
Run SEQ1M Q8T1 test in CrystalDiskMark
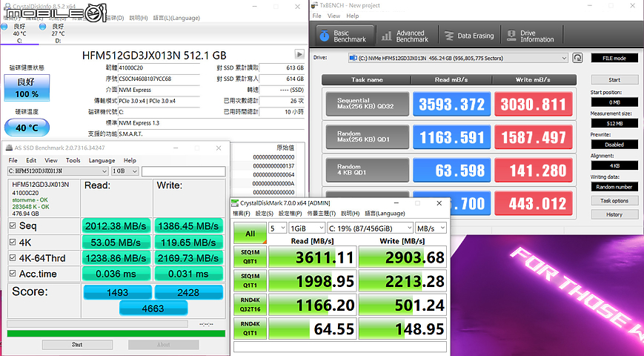(x=250, y=257)
